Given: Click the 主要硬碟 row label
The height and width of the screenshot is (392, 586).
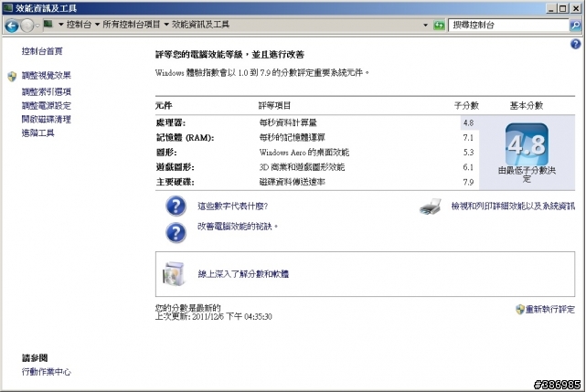Looking at the screenshot, I should pos(175,182).
